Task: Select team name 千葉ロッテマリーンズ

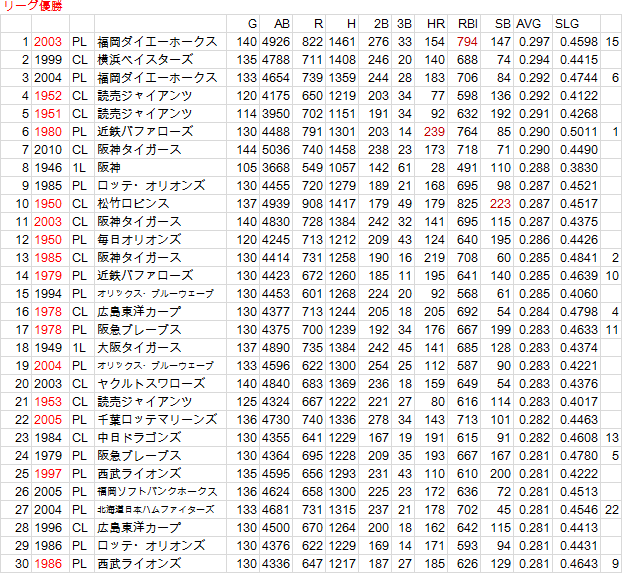Action: (x=157, y=420)
